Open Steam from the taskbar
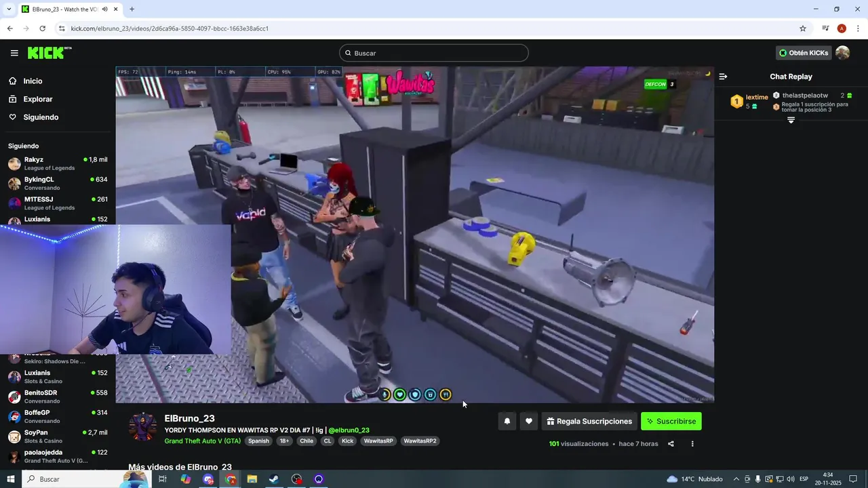The image size is (868, 488). click(x=274, y=479)
